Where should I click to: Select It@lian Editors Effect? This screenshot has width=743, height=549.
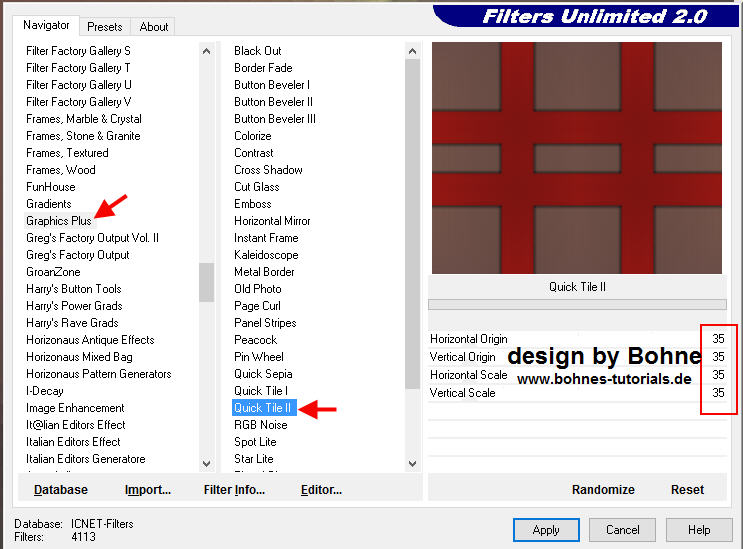pyautogui.click(x=76, y=425)
